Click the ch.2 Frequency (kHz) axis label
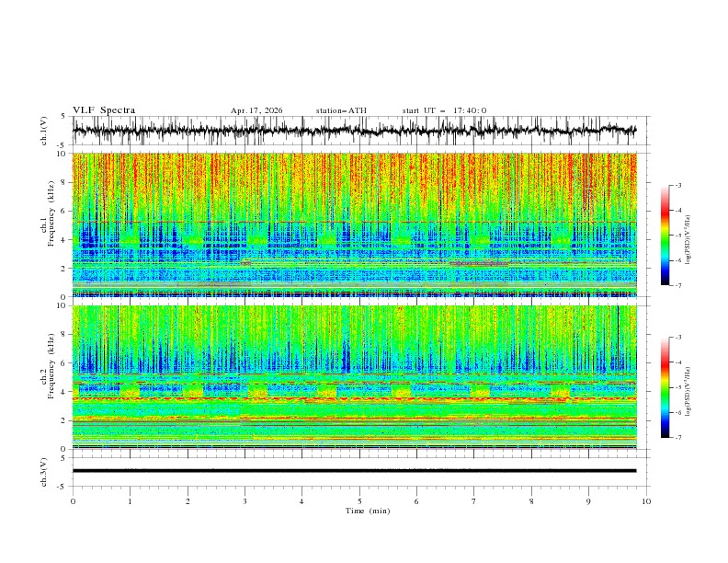 [x=47, y=378]
